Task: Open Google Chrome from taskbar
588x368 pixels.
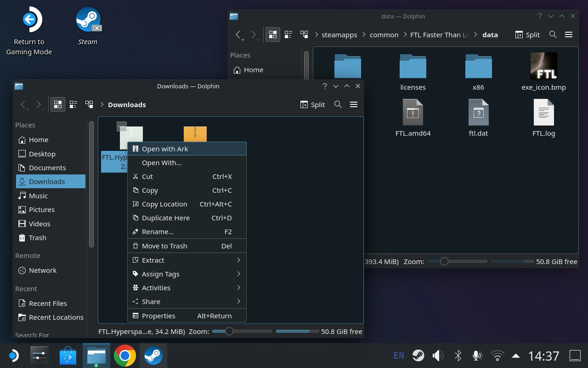Action: [x=124, y=356]
